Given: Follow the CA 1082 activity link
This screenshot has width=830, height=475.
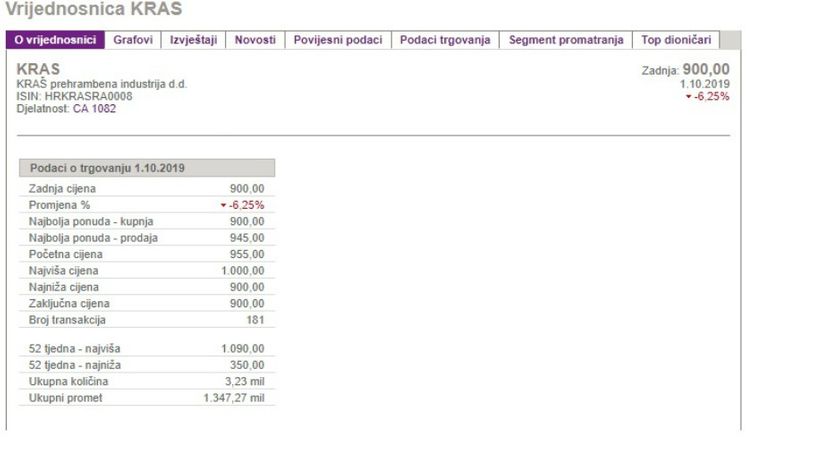Looking at the screenshot, I should tap(94, 109).
